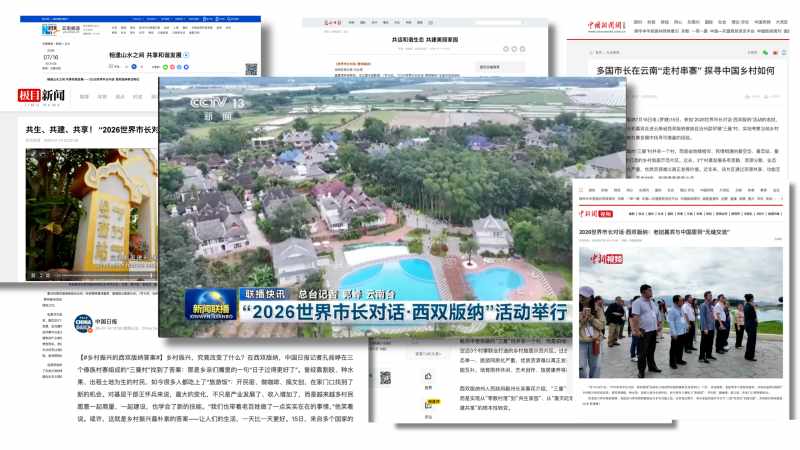
Task: Share 多国市长 article via green WeChat icon
Action: [765, 53]
